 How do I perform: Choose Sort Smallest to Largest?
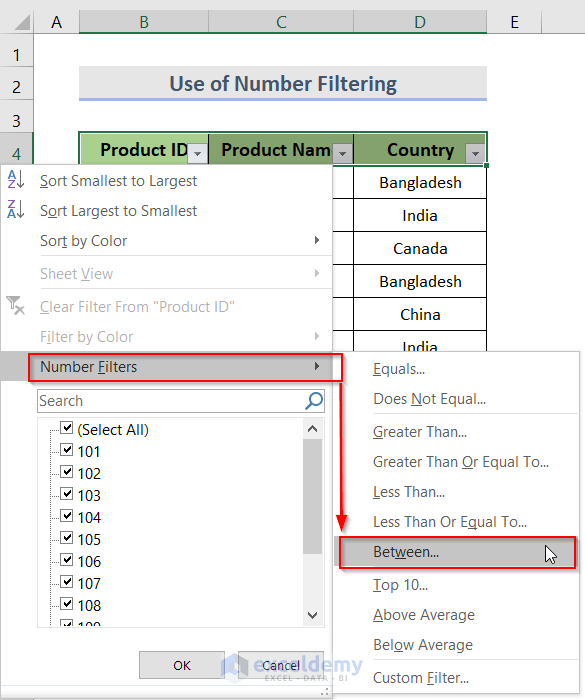coord(166,180)
